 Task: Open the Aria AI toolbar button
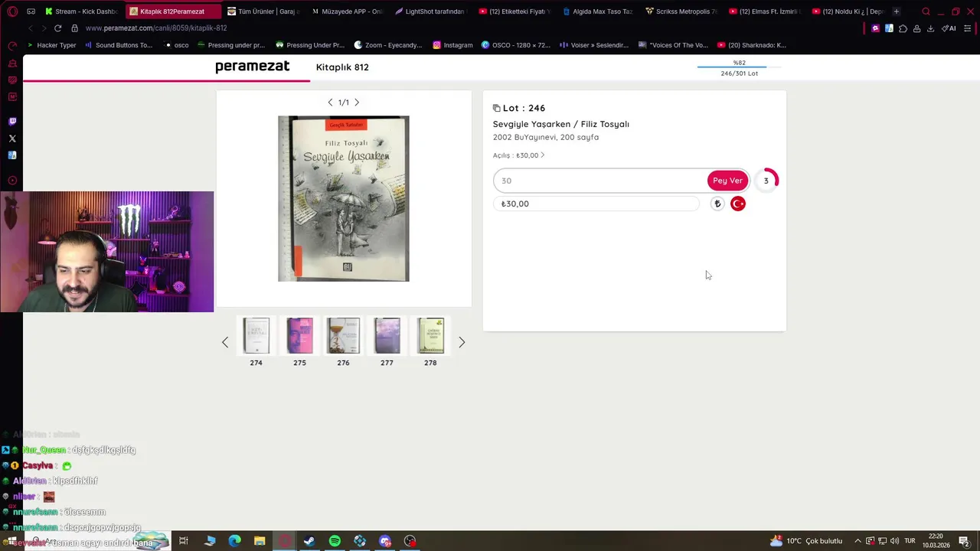click(x=948, y=28)
